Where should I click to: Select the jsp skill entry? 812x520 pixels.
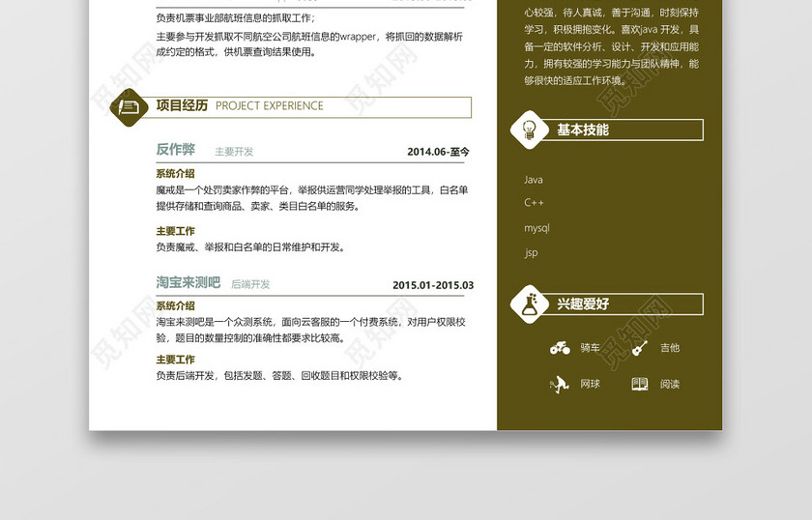pyautogui.click(x=531, y=252)
